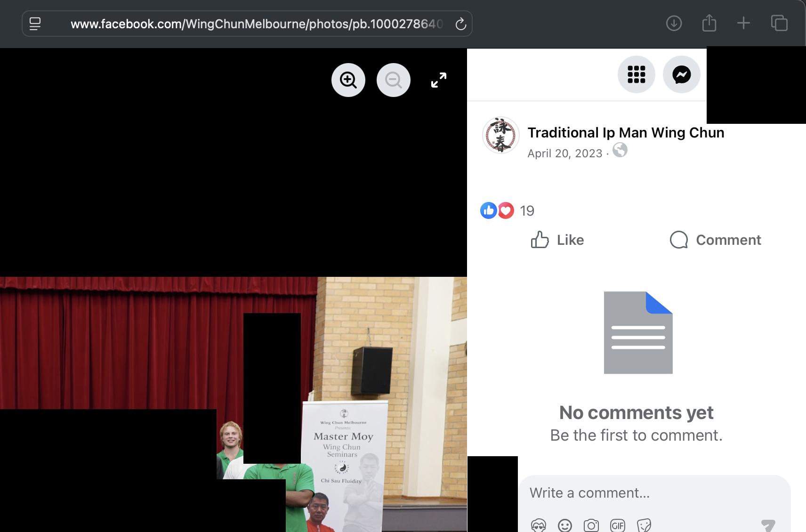This screenshot has width=806, height=532.
Task: Enter fullscreen photo view
Action: coord(439,80)
